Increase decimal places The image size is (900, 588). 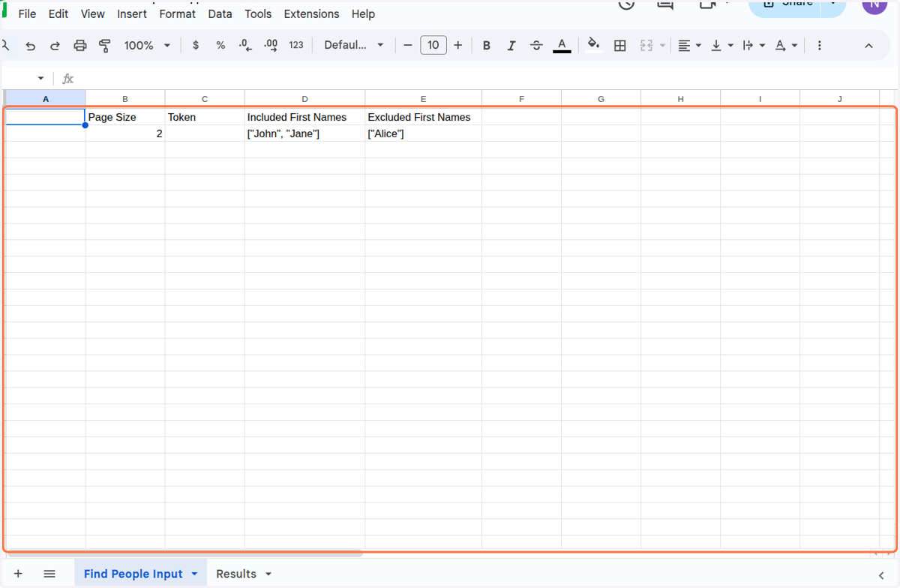(271, 45)
